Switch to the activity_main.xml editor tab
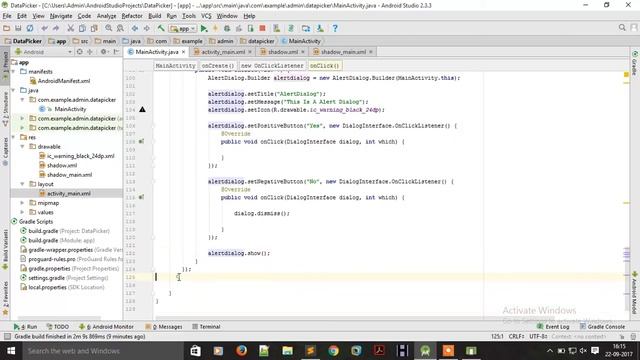Screen dimensions: 640x360 (223, 52)
